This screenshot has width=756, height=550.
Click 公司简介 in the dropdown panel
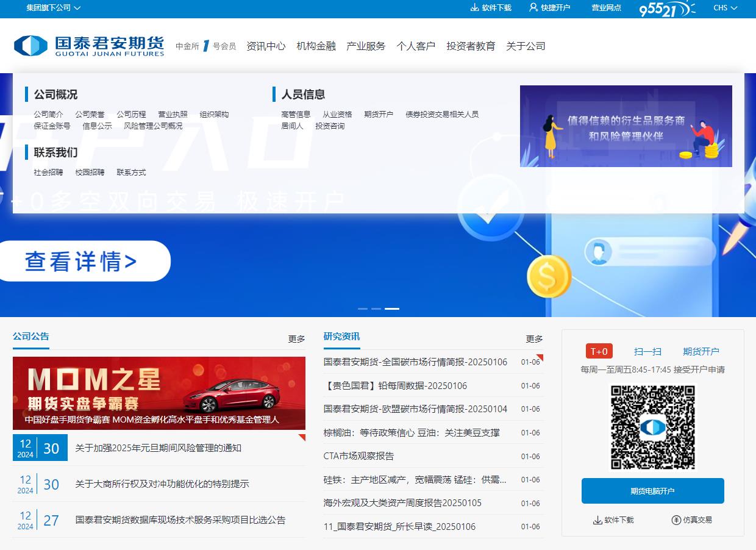click(x=48, y=115)
